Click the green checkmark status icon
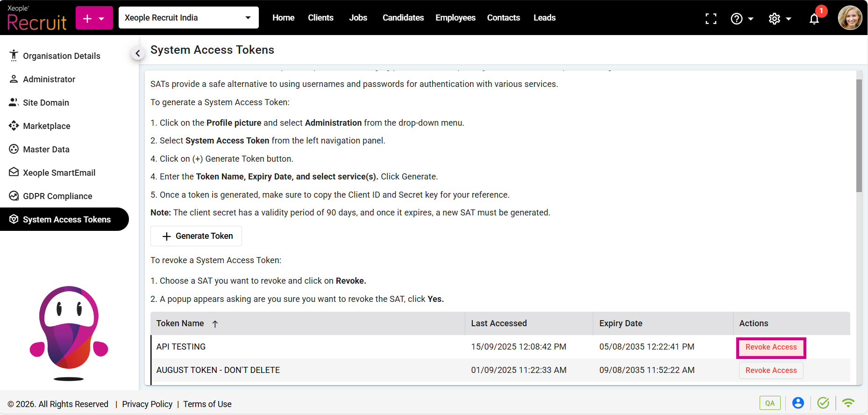Image resolution: width=868 pixels, height=415 pixels. (x=823, y=403)
